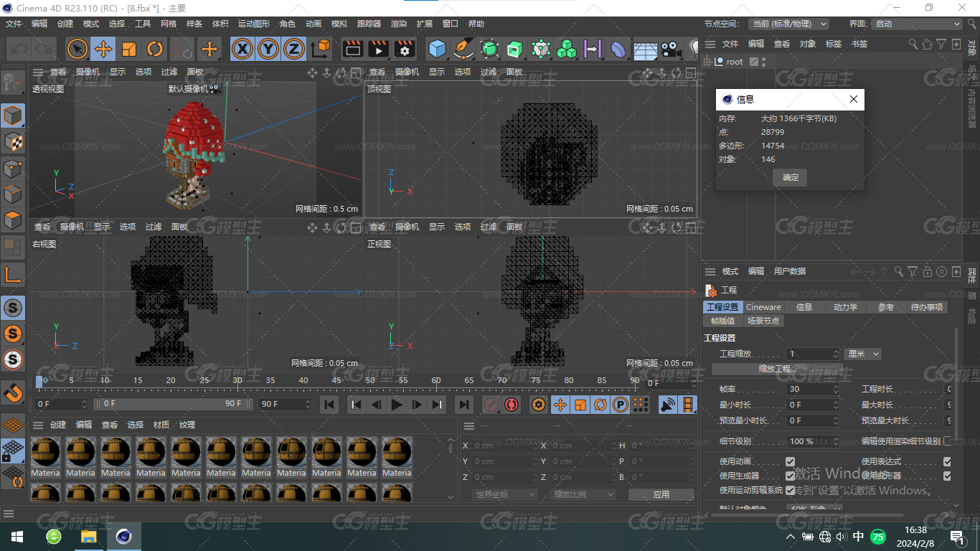Play the animation forwards
Viewport: 980px width, 551px height.
(397, 405)
